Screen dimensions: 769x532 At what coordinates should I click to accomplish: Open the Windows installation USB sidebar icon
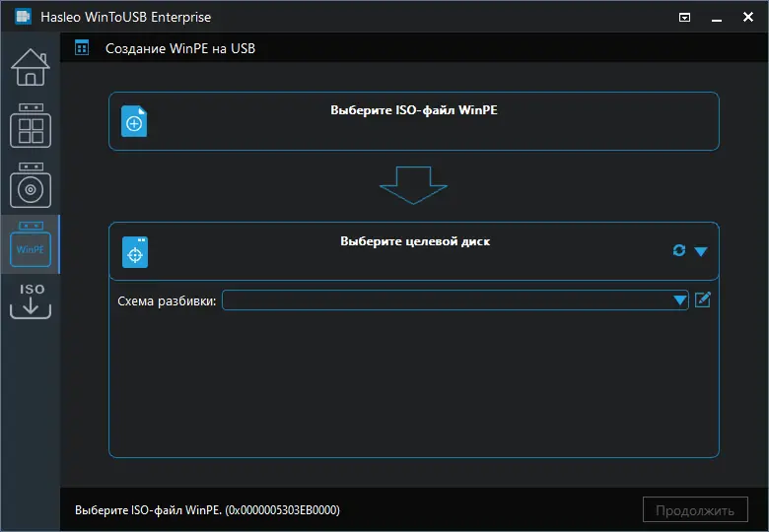(30, 185)
